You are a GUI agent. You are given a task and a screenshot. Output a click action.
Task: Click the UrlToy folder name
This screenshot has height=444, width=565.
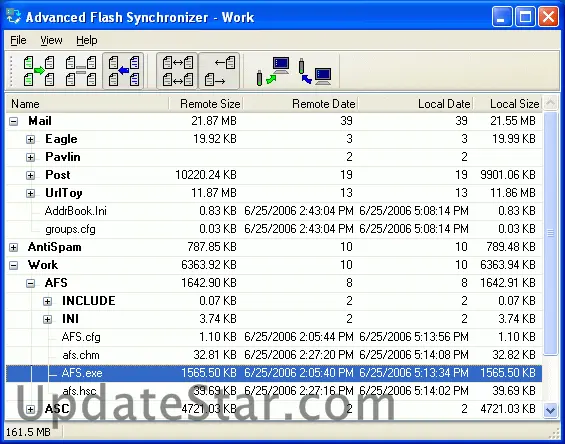click(x=64, y=193)
